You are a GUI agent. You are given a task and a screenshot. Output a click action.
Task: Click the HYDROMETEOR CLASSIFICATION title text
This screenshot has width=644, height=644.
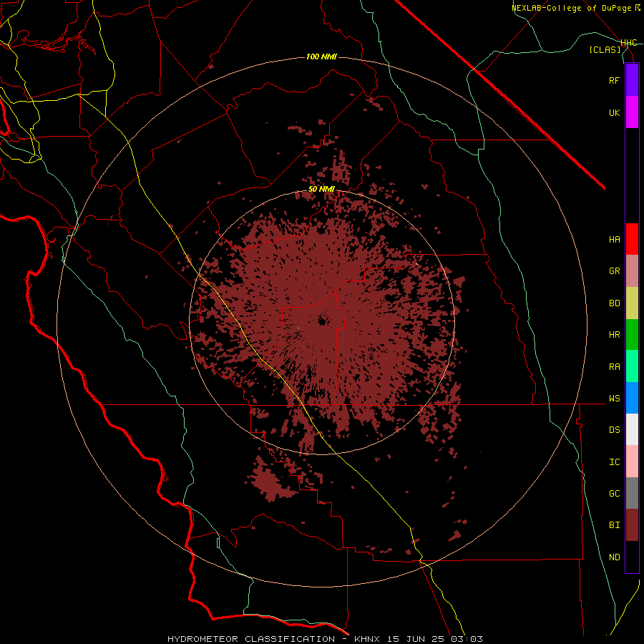(x=251, y=639)
